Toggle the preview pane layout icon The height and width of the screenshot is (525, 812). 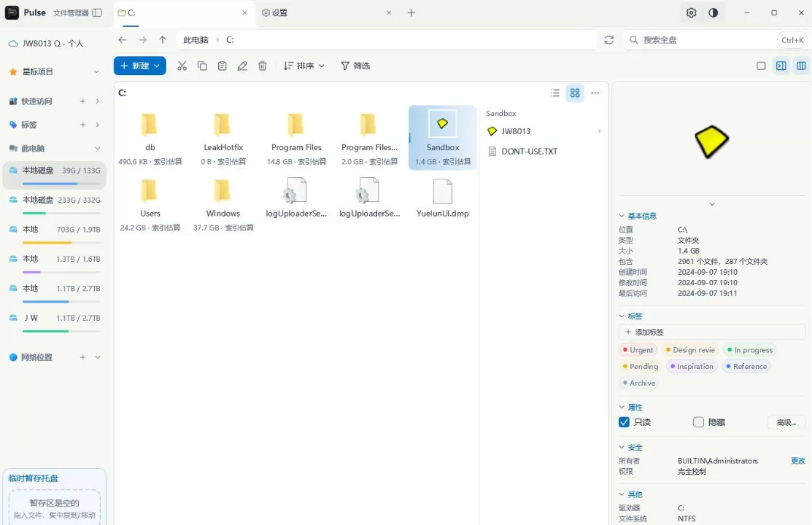781,66
